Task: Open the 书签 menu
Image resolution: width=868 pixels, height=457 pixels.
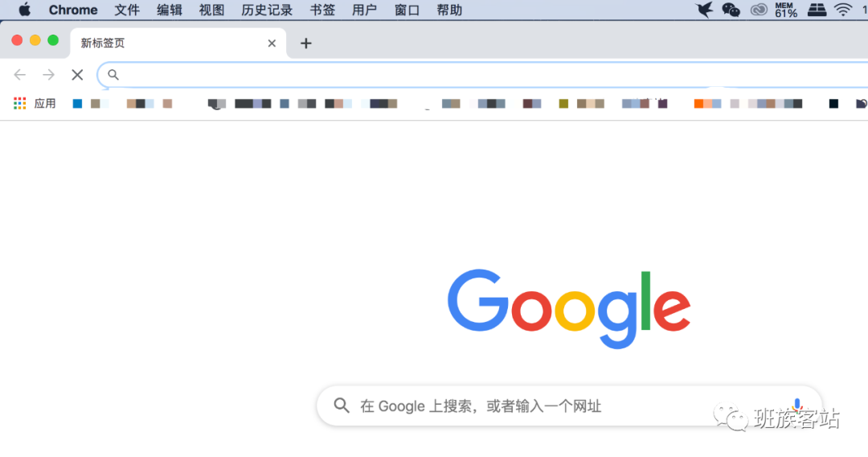Action: coord(322,10)
